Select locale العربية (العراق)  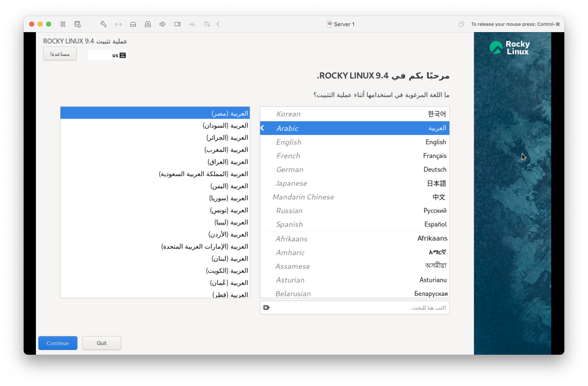[155, 162]
